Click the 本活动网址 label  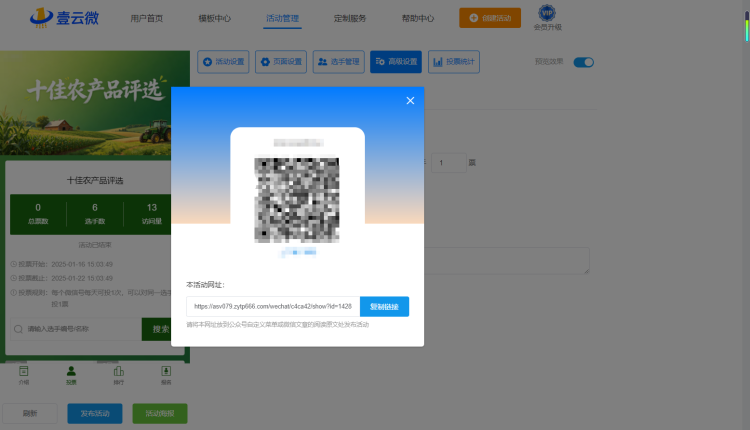[205, 285]
